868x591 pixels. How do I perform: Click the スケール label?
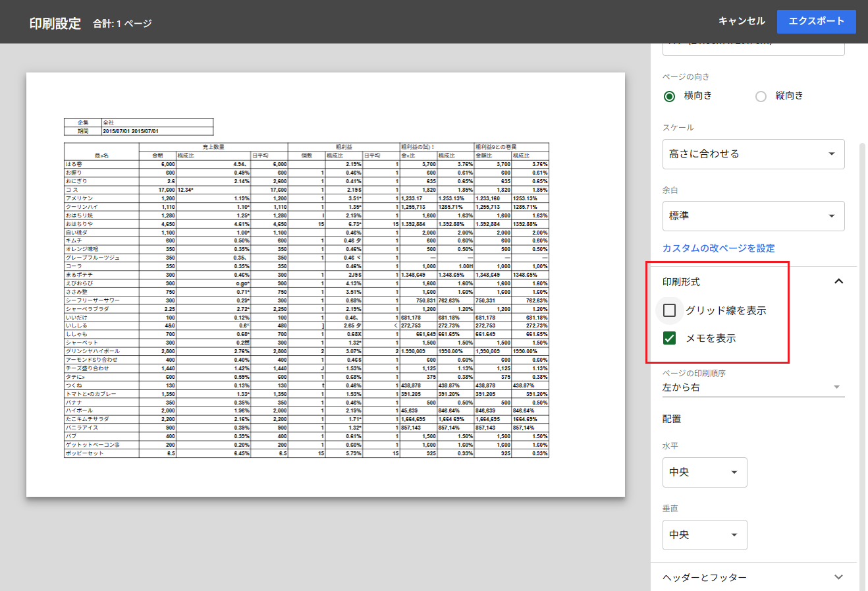(x=678, y=128)
